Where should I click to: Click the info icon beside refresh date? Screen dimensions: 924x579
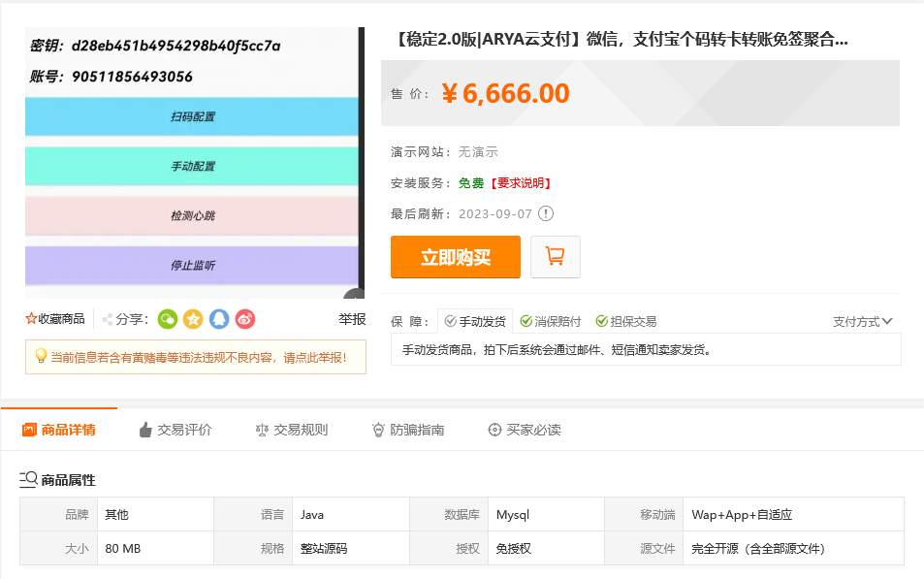click(546, 213)
